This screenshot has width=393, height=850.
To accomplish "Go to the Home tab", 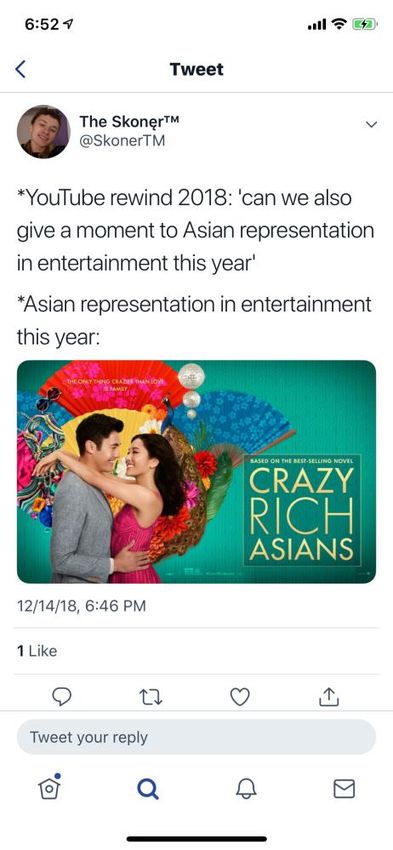I will [x=49, y=787].
